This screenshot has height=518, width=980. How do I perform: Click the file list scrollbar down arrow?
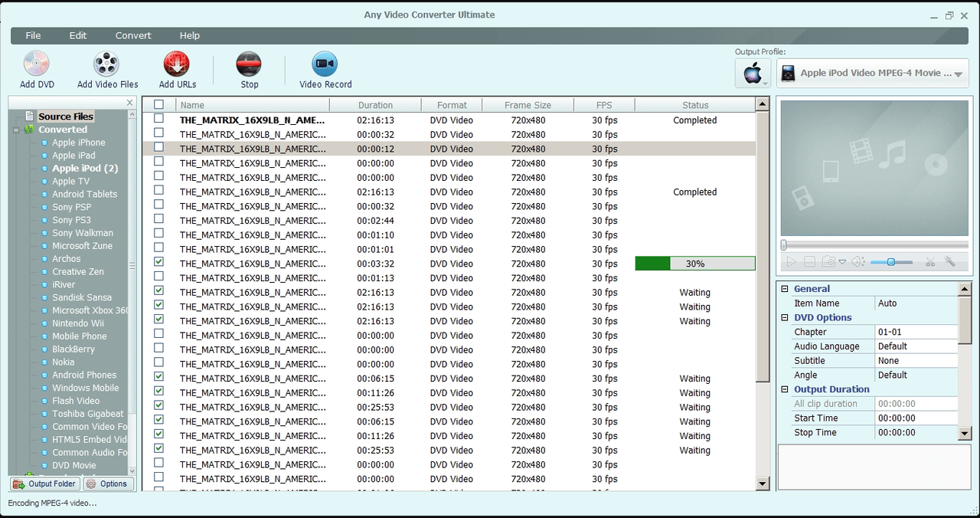pyautogui.click(x=763, y=484)
